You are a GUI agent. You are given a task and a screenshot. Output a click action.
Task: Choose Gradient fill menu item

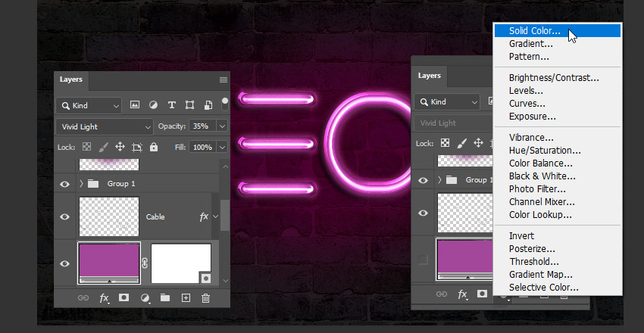[558, 43]
